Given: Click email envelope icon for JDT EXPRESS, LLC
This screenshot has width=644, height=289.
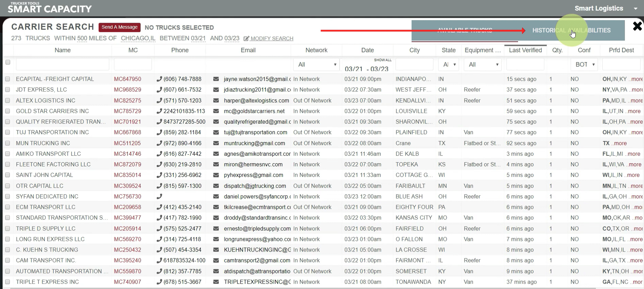Looking at the screenshot, I should point(216,90).
